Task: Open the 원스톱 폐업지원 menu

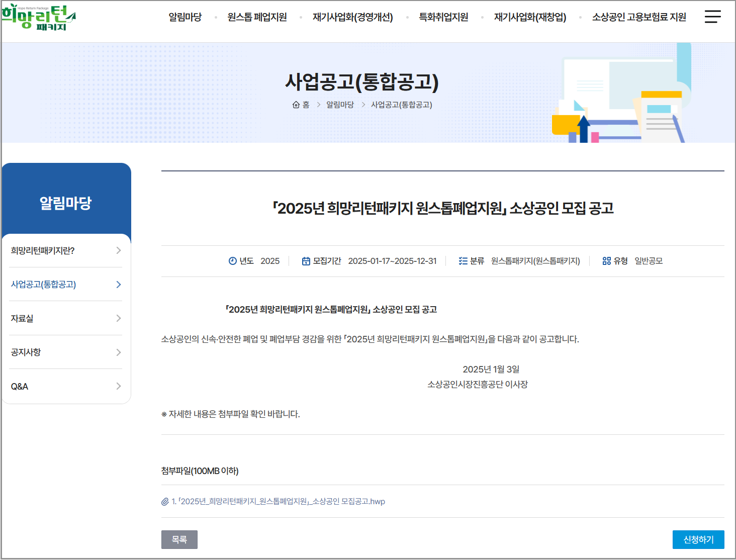Action: click(x=257, y=17)
